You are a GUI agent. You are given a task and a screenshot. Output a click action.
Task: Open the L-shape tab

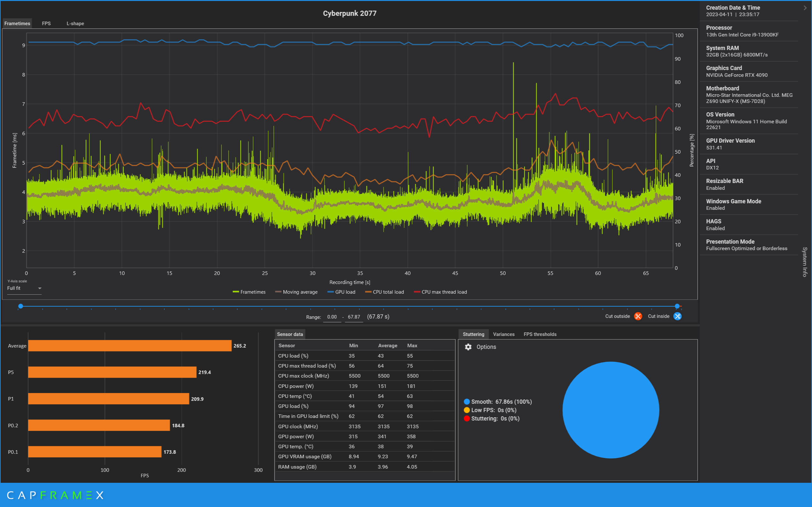(x=75, y=24)
